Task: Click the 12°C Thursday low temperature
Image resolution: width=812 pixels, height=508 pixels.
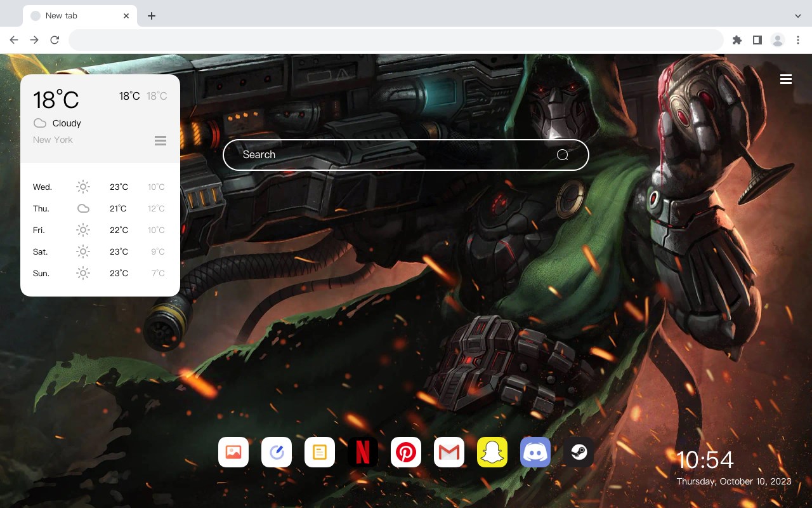Action: [156, 208]
